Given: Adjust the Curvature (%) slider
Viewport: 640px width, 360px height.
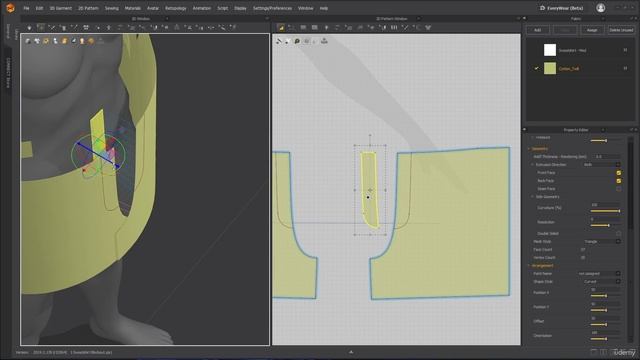Looking at the screenshot, I should click(x=605, y=211).
